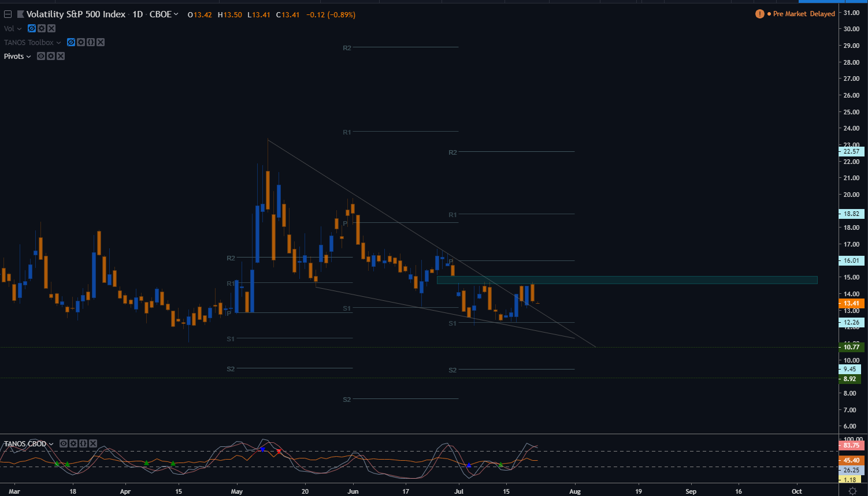
Task: Click the Delayed data label
Action: [x=822, y=14]
